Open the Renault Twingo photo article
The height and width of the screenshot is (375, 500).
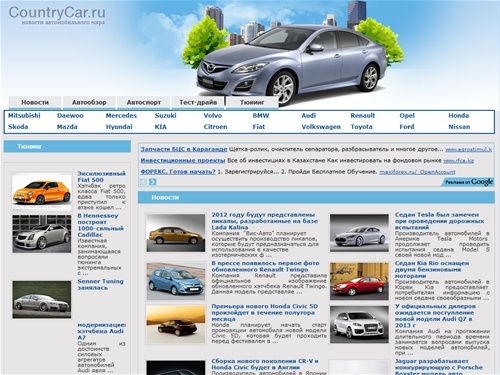click(x=265, y=266)
